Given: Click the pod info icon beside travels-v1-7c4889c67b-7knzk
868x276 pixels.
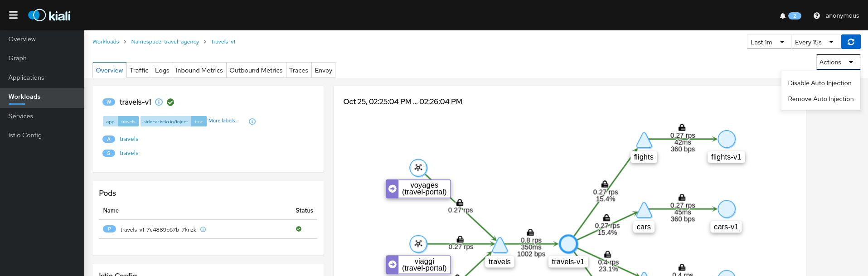Looking at the screenshot, I should click(203, 230).
